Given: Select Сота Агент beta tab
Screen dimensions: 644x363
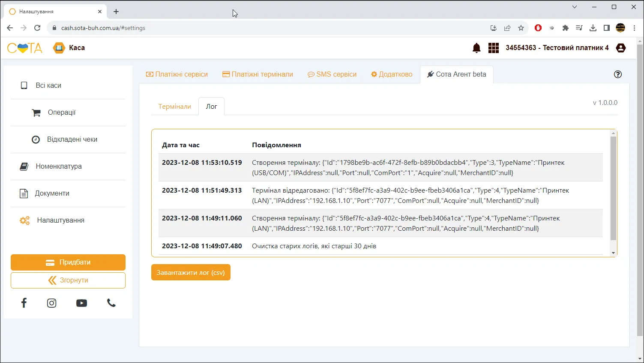Looking at the screenshot, I should pos(457,74).
